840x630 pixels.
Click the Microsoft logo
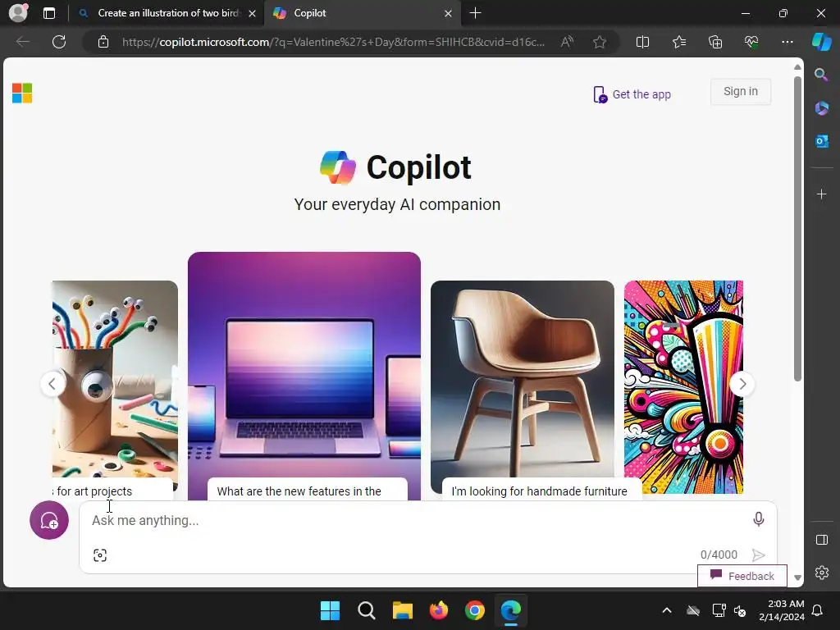pyautogui.click(x=22, y=94)
